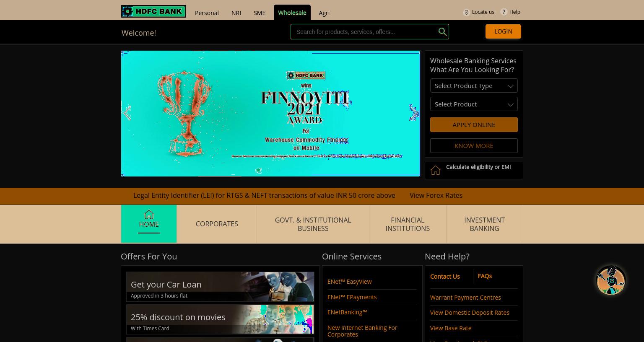Open the Corporates section tab
The width and height of the screenshot is (644, 342).
coord(217,224)
